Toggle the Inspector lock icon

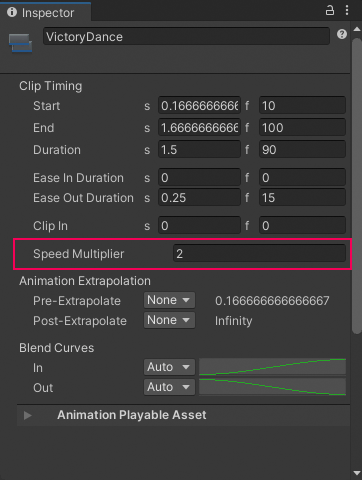330,11
